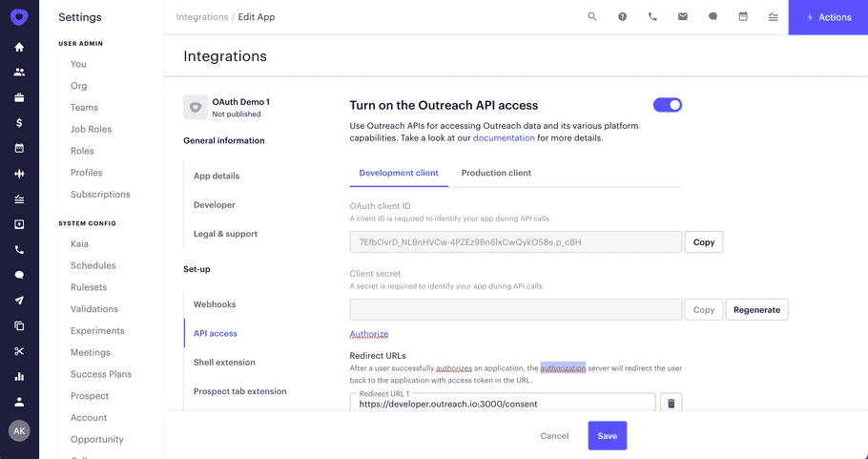The height and width of the screenshot is (459, 868).
Task: Open the help question mark icon
Action: (622, 17)
